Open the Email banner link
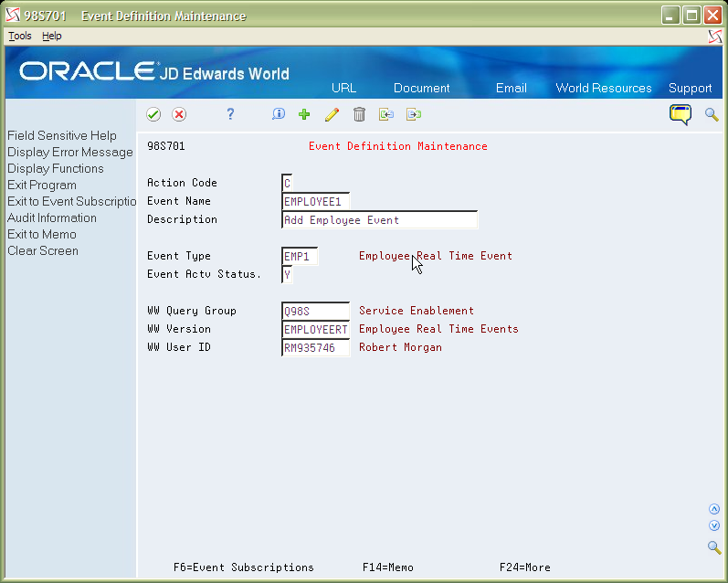Image resolution: width=728 pixels, height=583 pixels. [x=512, y=89]
